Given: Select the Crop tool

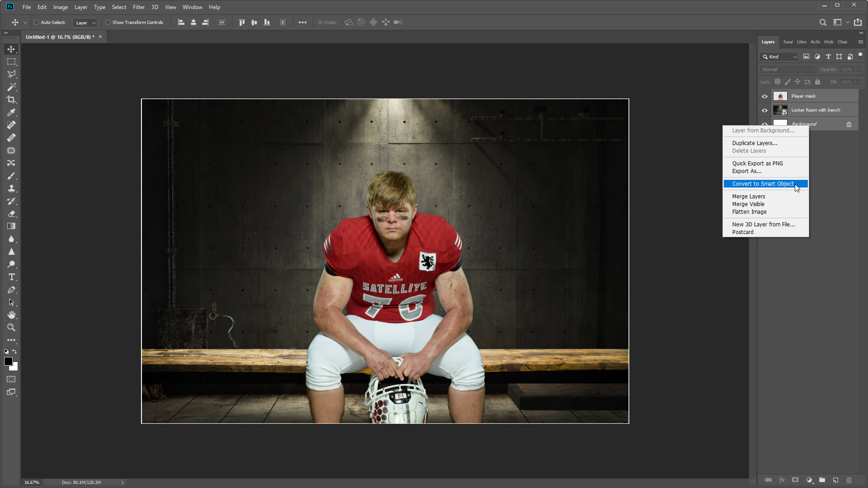Looking at the screenshot, I should pos(11,99).
